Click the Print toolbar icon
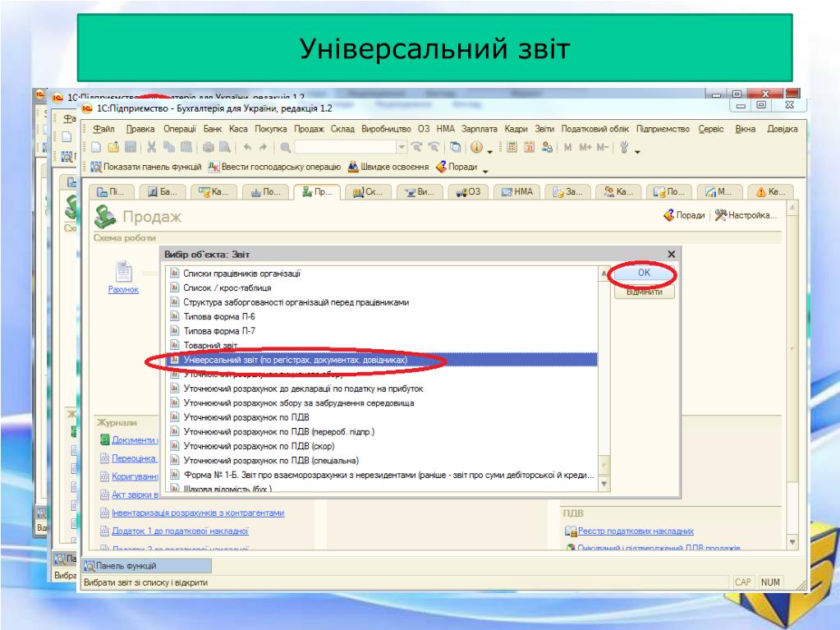Image resolution: width=840 pixels, height=630 pixels. [x=209, y=147]
